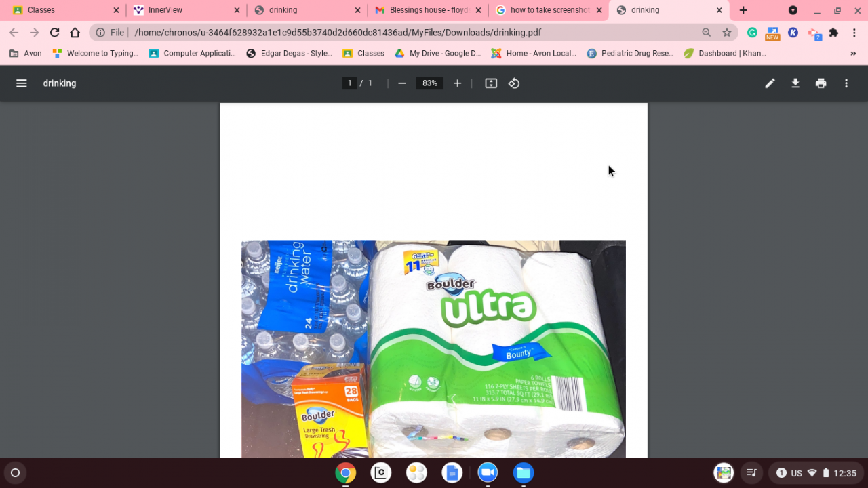Viewport: 868px width, 488px height.
Task: Print the drinking PDF
Action: point(821,83)
